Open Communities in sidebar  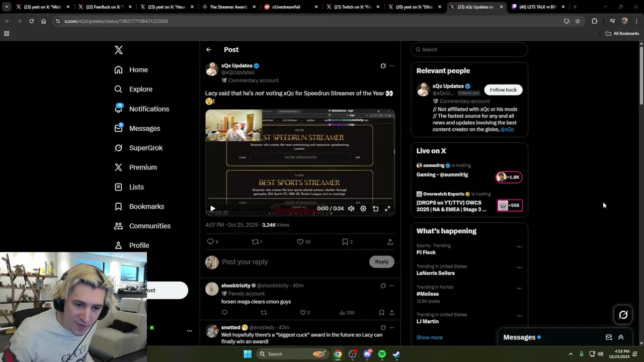click(142, 226)
